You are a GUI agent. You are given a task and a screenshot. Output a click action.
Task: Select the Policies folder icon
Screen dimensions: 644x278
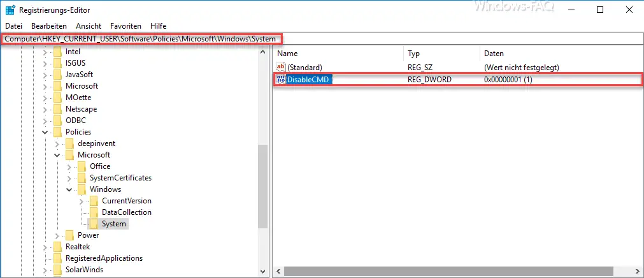click(57, 132)
